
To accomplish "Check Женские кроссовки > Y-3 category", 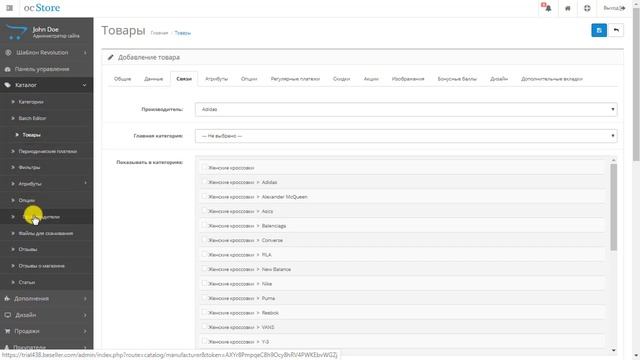I will tap(204, 341).
